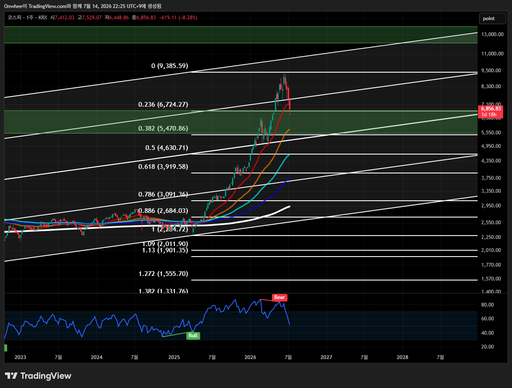Click the 5,550.00 price axis label
Screen dimensions: 512x388
click(x=491, y=132)
